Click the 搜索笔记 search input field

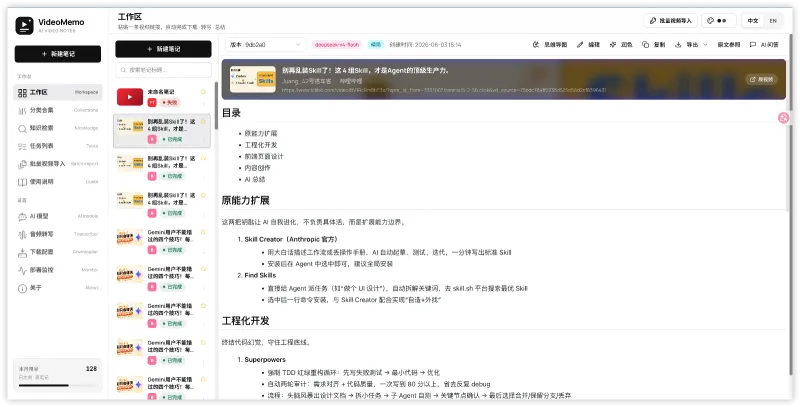[x=163, y=70]
